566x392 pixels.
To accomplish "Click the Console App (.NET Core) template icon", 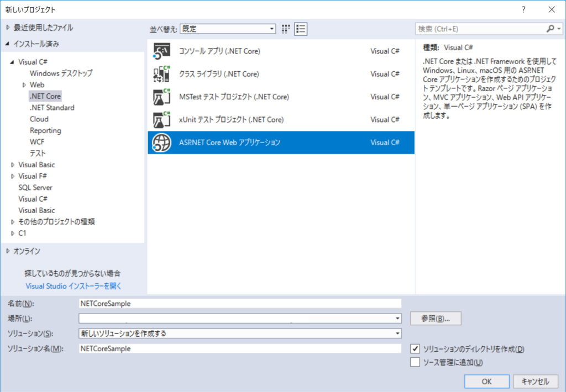I will 161,51.
